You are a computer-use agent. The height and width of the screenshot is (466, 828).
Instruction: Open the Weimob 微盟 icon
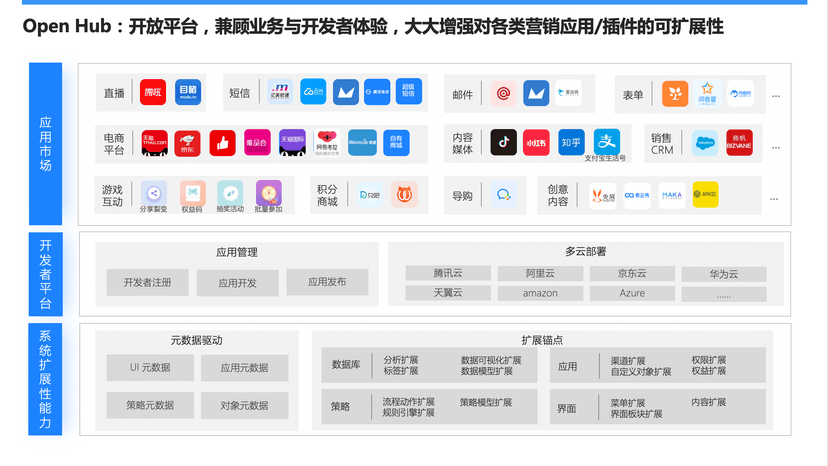click(362, 143)
